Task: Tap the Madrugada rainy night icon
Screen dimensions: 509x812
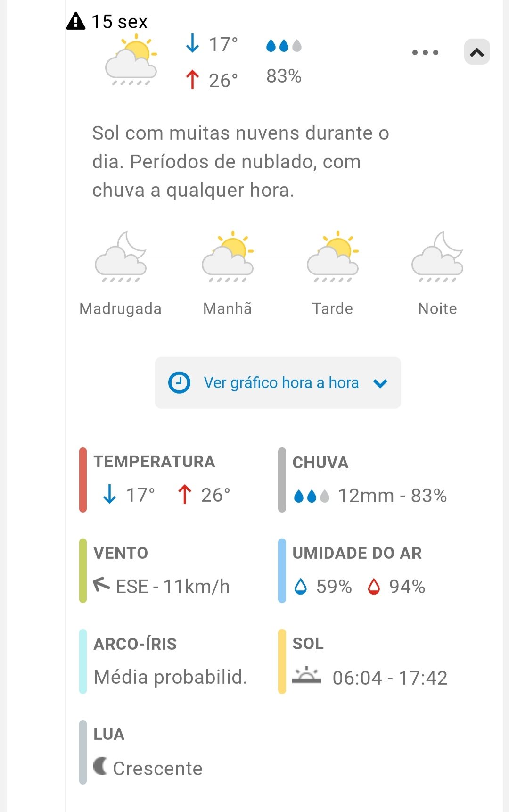Action: [x=121, y=257]
